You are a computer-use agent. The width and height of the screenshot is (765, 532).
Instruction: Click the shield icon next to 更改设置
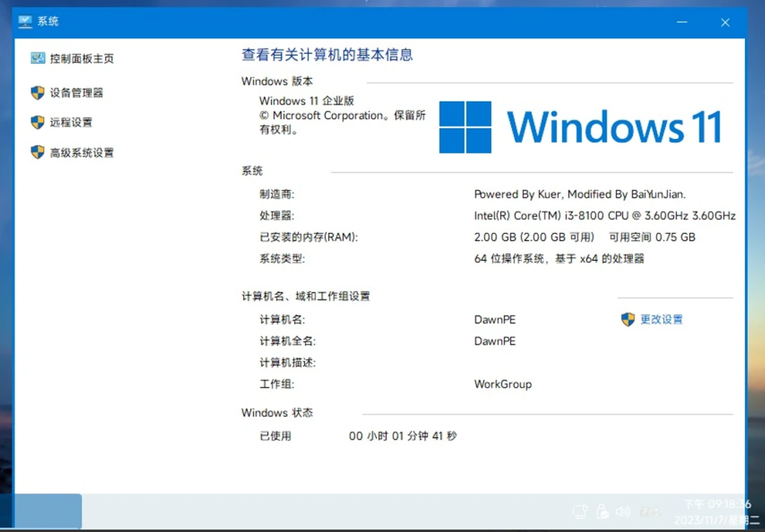tap(628, 320)
